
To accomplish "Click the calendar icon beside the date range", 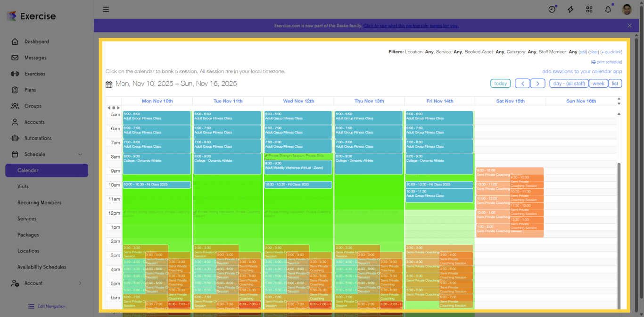I will tap(108, 83).
